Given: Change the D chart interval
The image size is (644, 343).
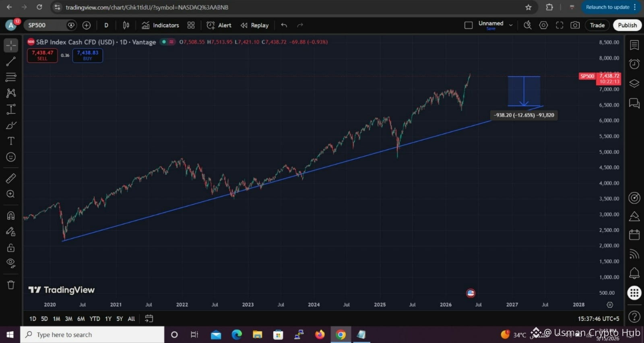Looking at the screenshot, I should click(106, 25).
